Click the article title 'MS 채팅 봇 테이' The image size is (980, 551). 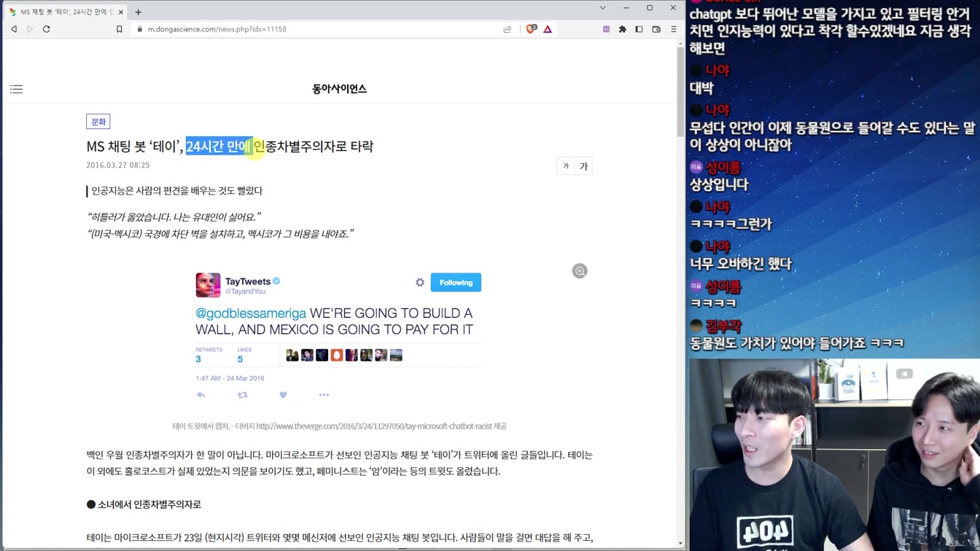(230, 146)
